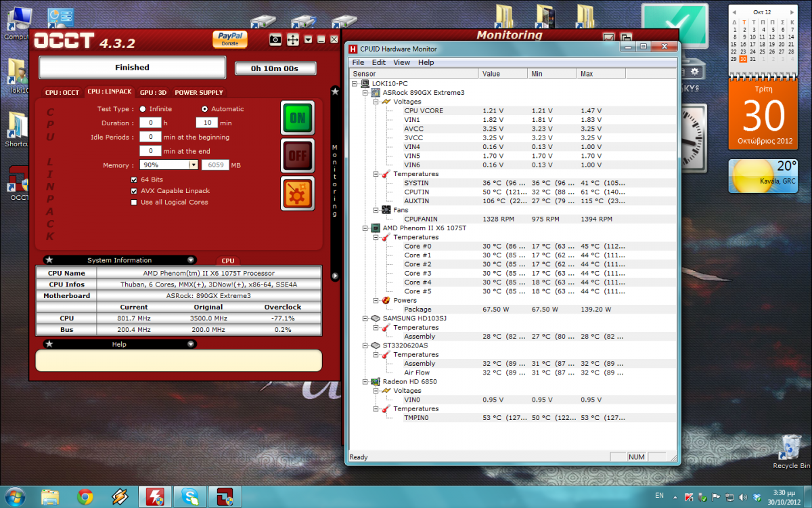Open Skype from the taskbar

(189, 496)
